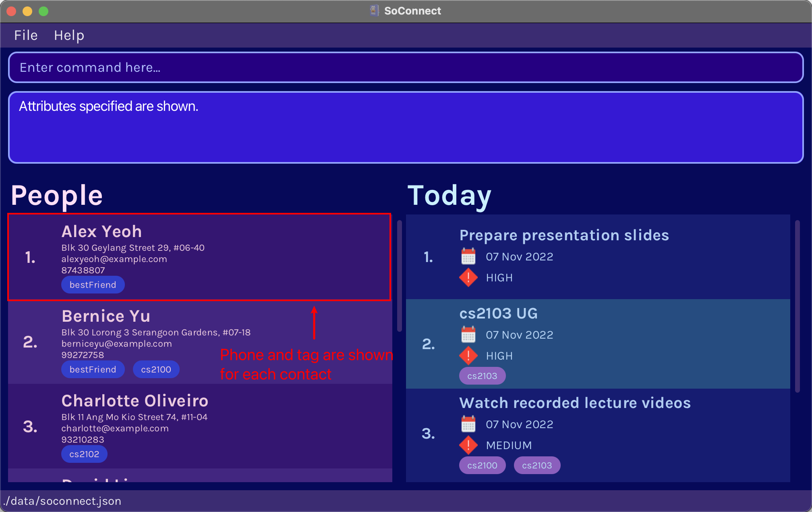This screenshot has width=812, height=512.
Task: Select the Alex Yeoh contact name
Action: pos(101,231)
